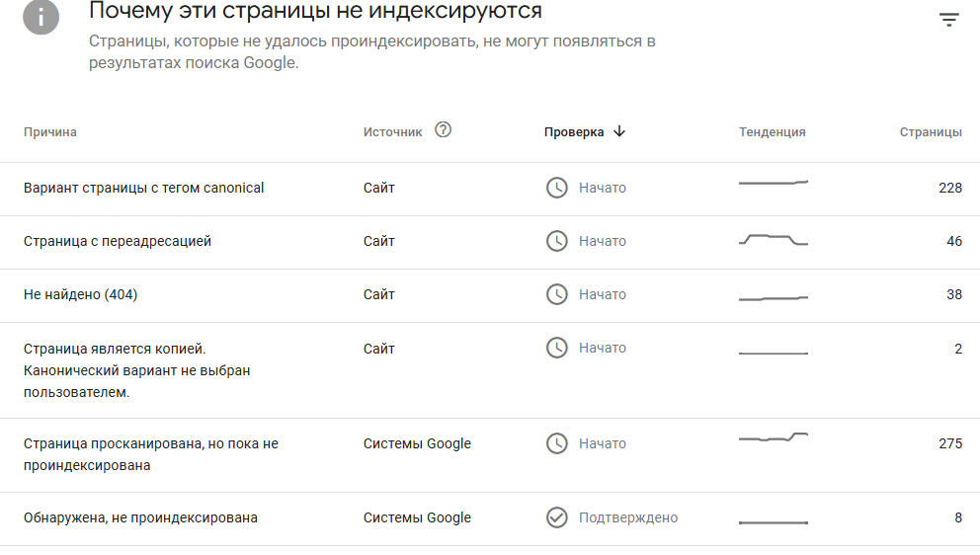Viewport: 980px width, 555px height.
Task: Open 'Страница с переадресацией' row
Action: (x=490, y=243)
